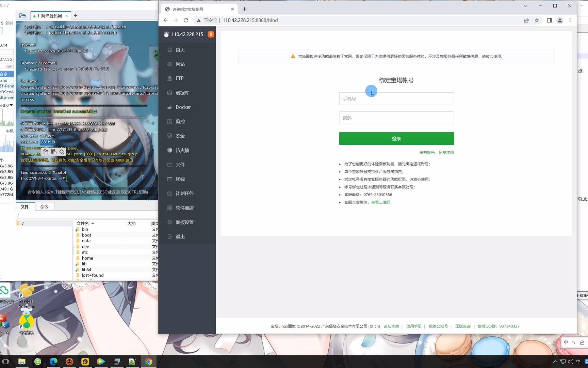This screenshot has height=368, width=588.
Task: Open the eth0 network interface dropdown
Action: (6, 105)
